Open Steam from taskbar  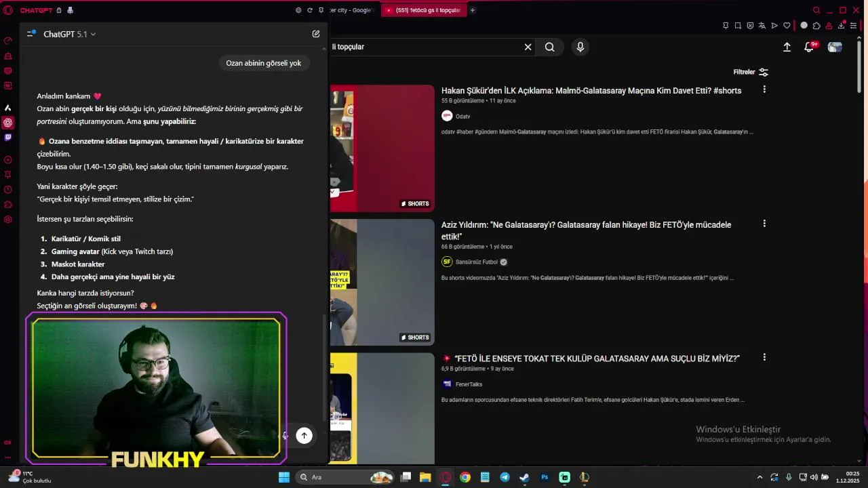tap(524, 477)
